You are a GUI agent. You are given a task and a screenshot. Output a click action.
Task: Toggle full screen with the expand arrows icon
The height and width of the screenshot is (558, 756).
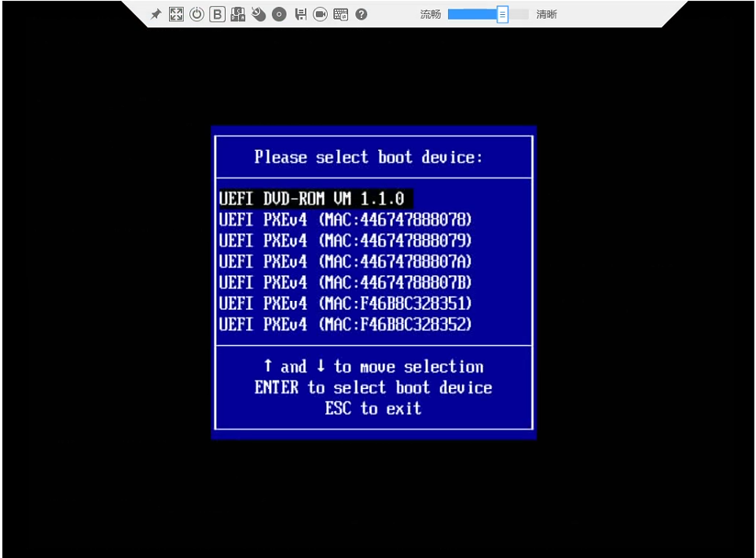(176, 14)
